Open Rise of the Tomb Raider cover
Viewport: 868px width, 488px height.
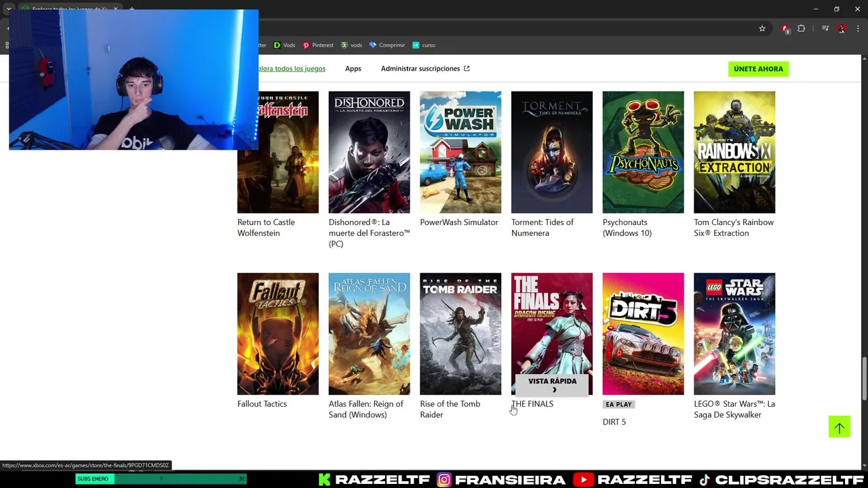coord(460,334)
